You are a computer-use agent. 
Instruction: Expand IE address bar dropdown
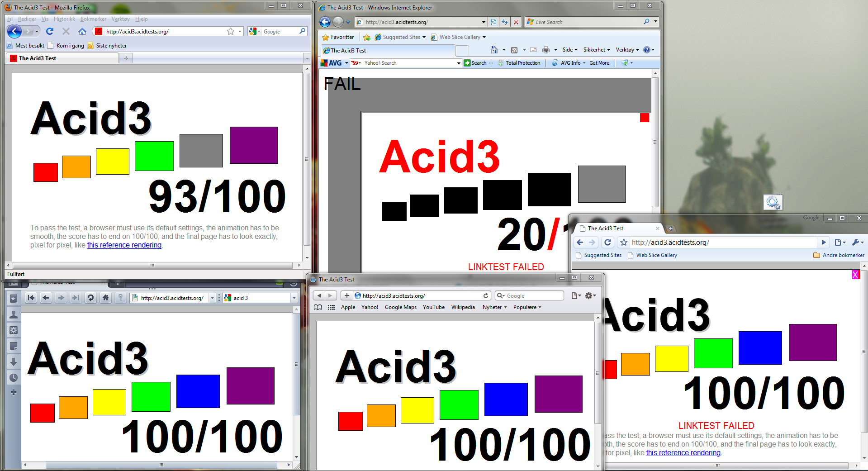[x=484, y=22]
